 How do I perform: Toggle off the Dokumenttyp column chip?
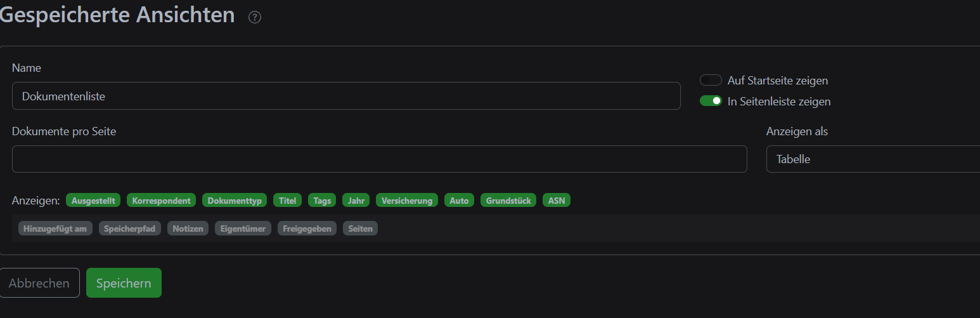pos(235,201)
